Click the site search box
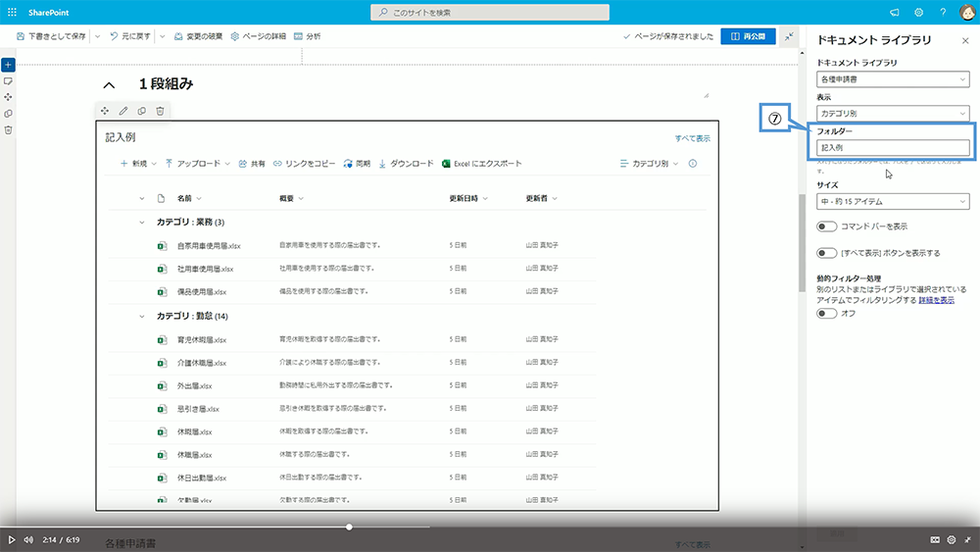980x552 pixels. click(489, 12)
